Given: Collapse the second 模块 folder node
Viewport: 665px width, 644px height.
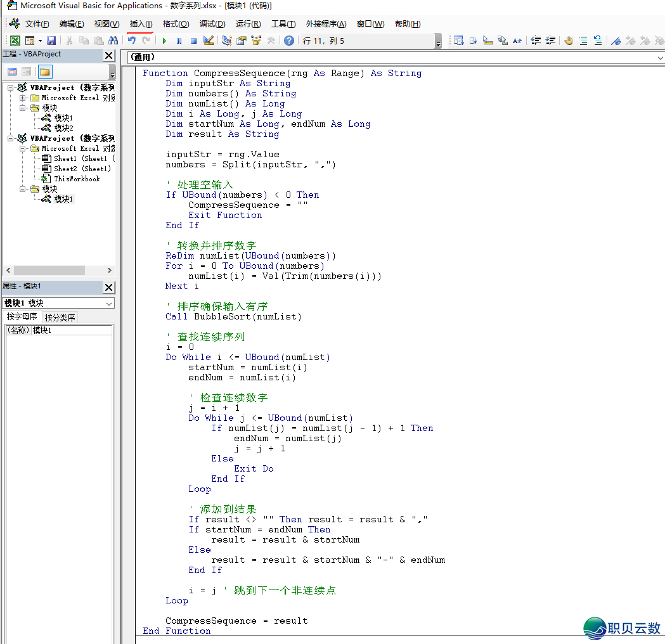Looking at the screenshot, I should (x=22, y=189).
